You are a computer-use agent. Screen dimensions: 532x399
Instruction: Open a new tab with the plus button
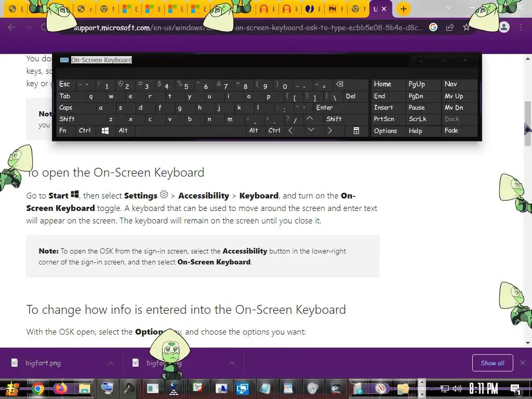(x=403, y=9)
